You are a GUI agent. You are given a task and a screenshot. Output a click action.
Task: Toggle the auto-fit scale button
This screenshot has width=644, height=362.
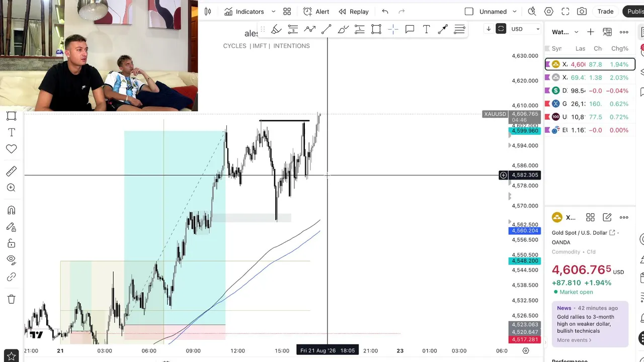click(501, 29)
